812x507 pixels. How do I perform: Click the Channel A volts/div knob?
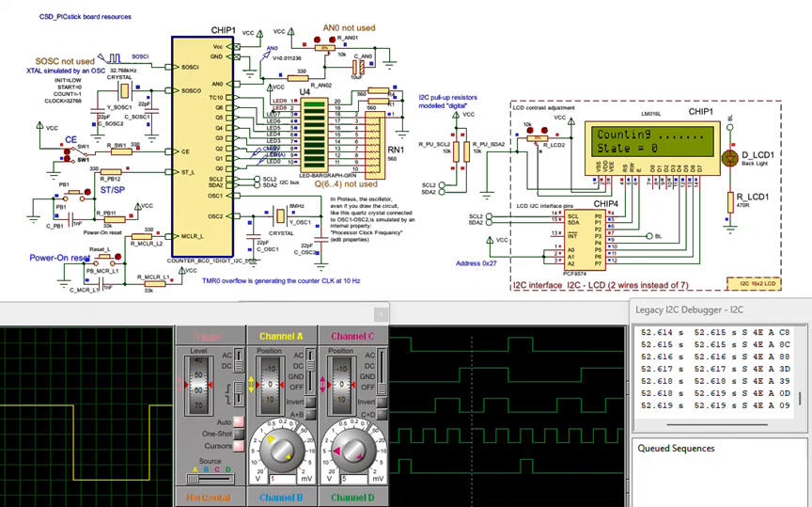click(281, 453)
